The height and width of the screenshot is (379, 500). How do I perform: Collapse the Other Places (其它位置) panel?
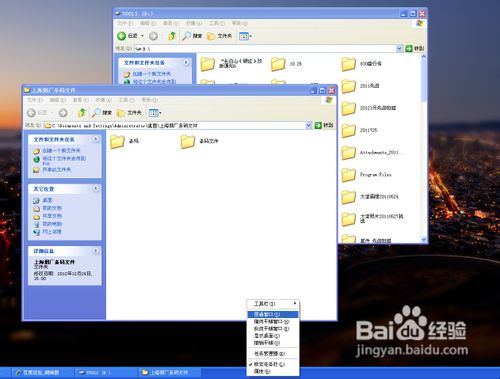point(96,189)
